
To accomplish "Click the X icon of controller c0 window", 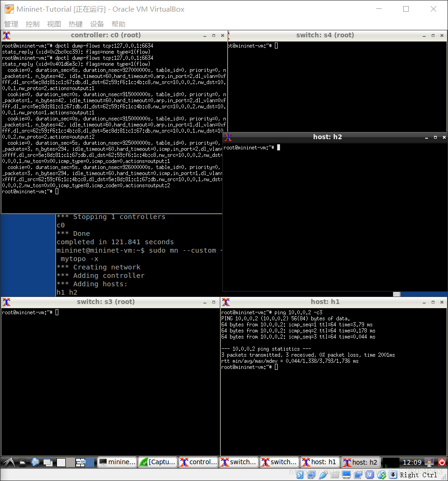I will coord(7,35).
